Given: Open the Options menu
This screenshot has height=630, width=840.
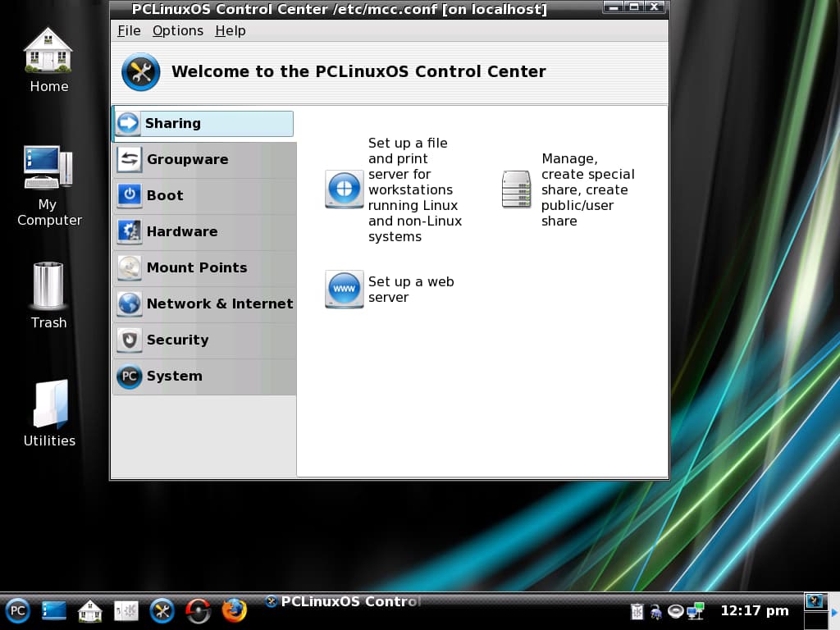Looking at the screenshot, I should 177,30.
